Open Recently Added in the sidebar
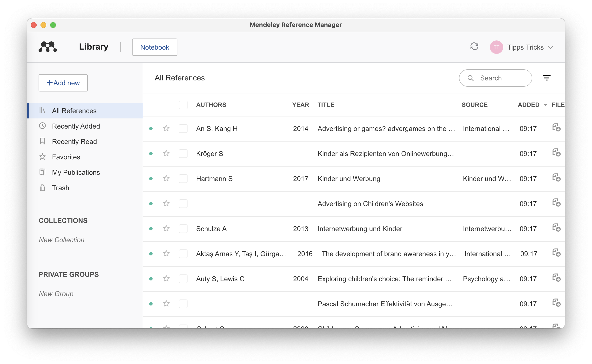Screen dimensions: 592x364 click(76, 126)
